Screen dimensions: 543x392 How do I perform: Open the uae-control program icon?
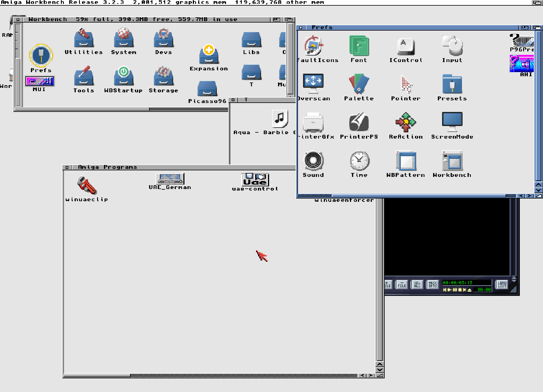[x=255, y=180]
